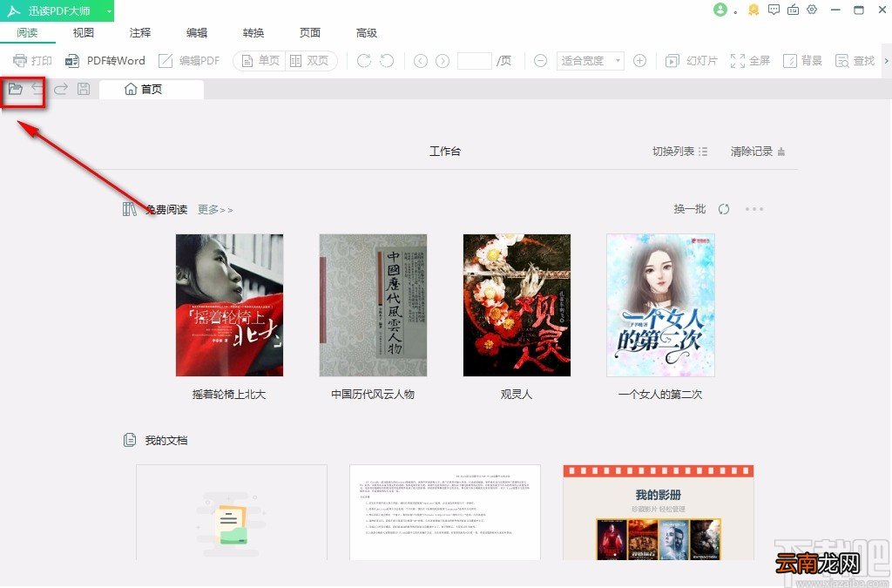Open settings gear icon
This screenshot has height=588, width=892.
point(813,10)
